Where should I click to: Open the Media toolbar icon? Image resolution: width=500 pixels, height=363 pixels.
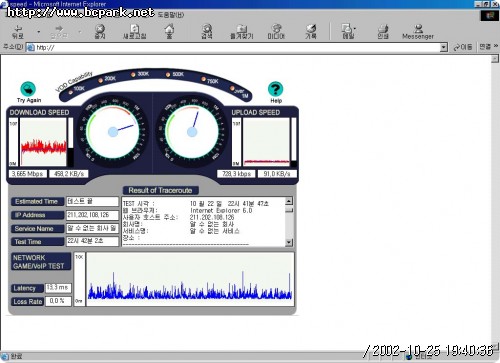276,31
